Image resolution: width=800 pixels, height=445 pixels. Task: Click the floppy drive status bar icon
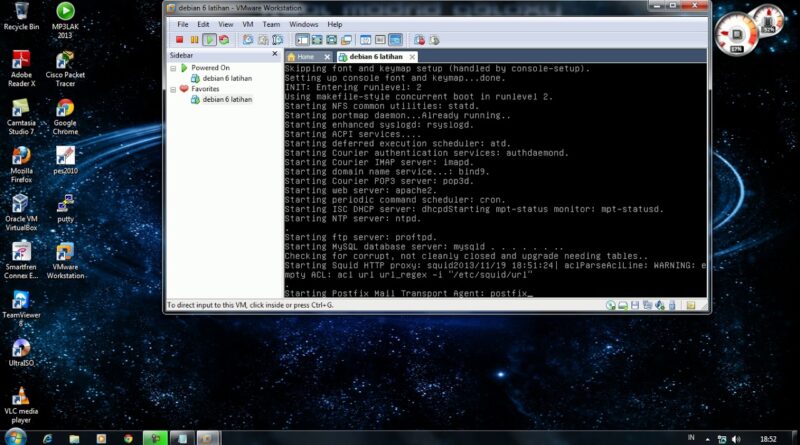[635, 305]
